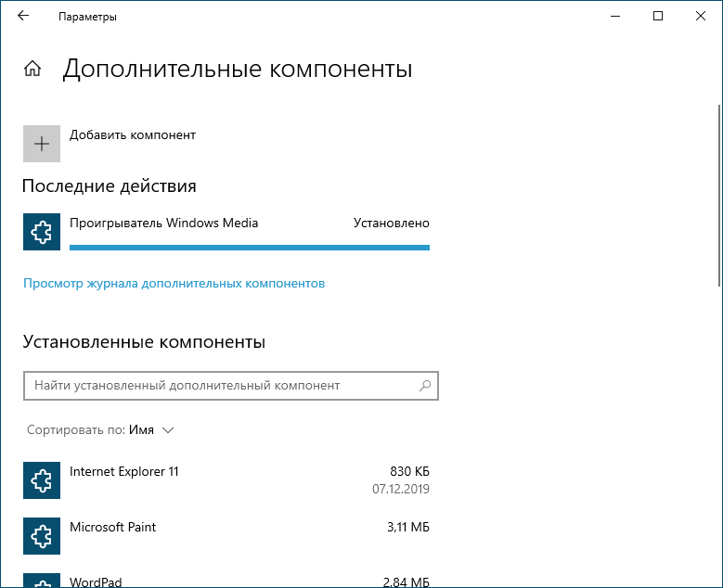Select the Microsoft Paint entry
Image resolution: width=723 pixels, height=588 pixels.
point(226,536)
